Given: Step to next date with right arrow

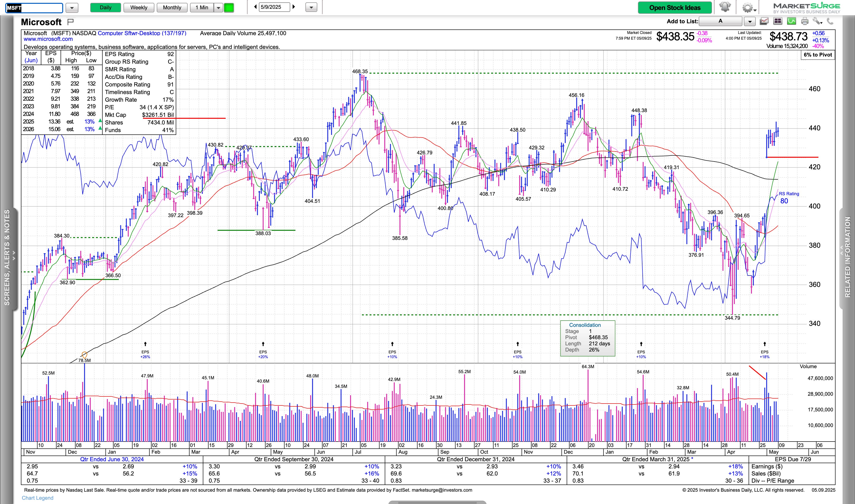Looking at the screenshot, I should [294, 7].
